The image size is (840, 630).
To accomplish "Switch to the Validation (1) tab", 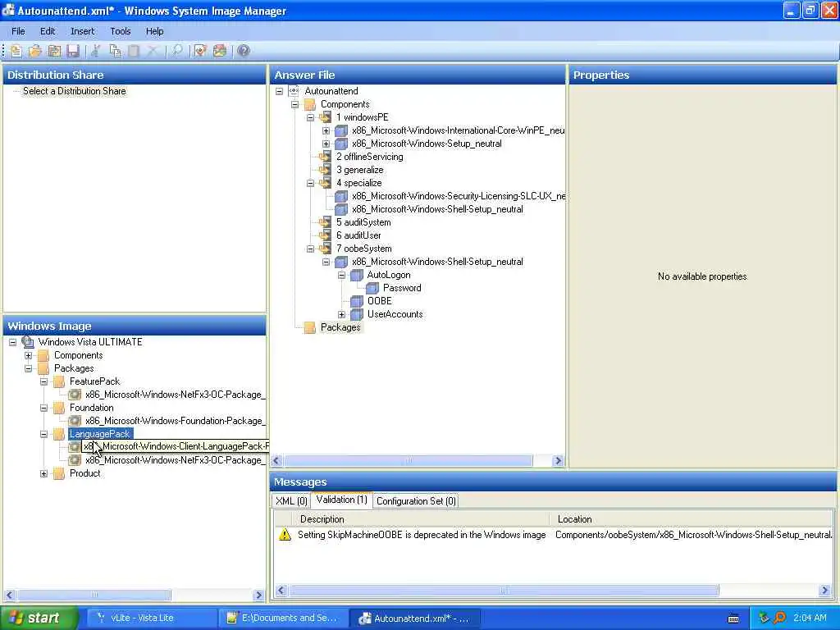I will click(342, 500).
